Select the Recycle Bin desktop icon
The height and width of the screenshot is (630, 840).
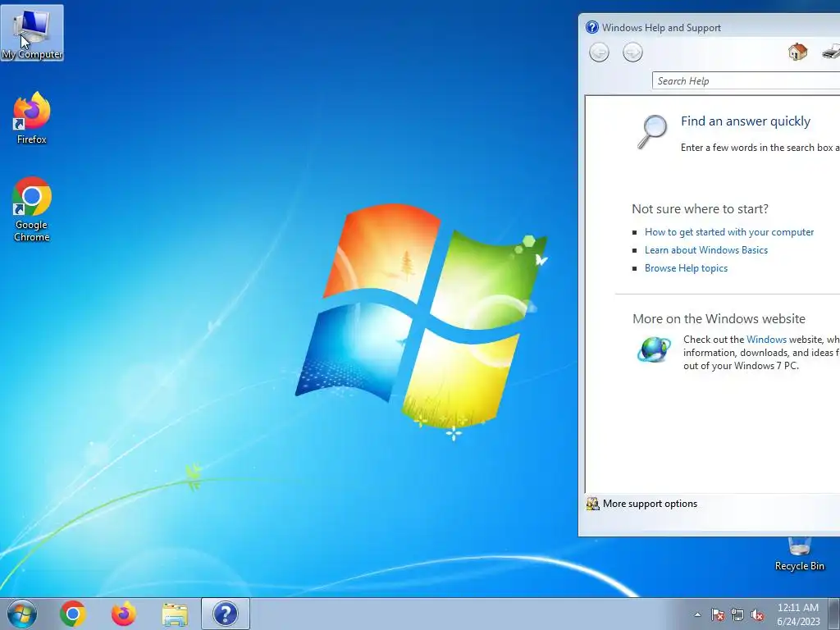click(799, 555)
